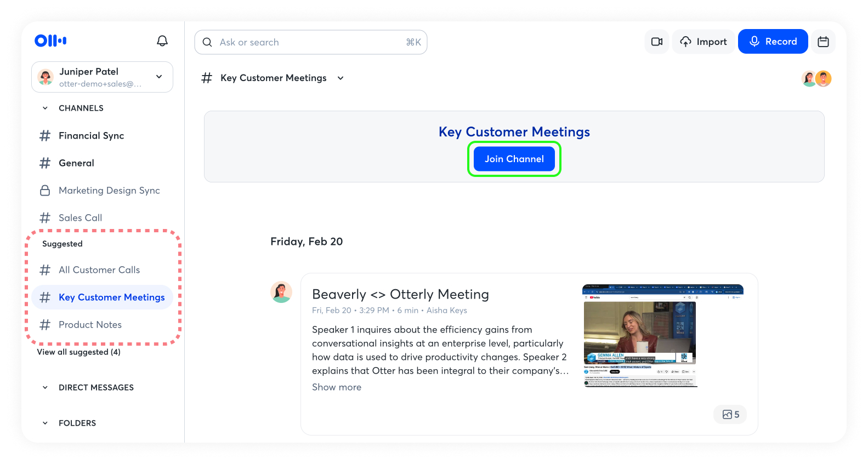Click the hash icon beside the channel title
This screenshot has height=464, width=868.
pyautogui.click(x=207, y=78)
